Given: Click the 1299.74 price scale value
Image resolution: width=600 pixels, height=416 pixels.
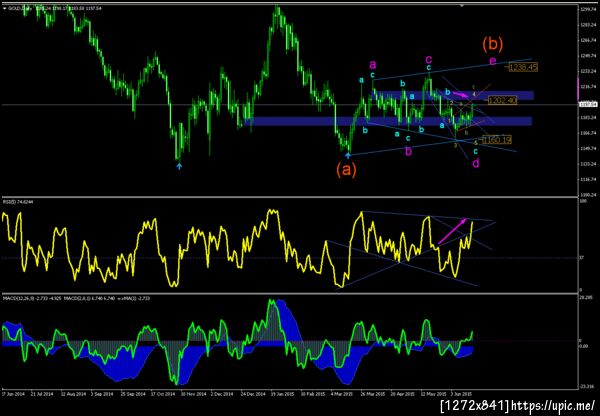Looking at the screenshot, I should (588, 9).
